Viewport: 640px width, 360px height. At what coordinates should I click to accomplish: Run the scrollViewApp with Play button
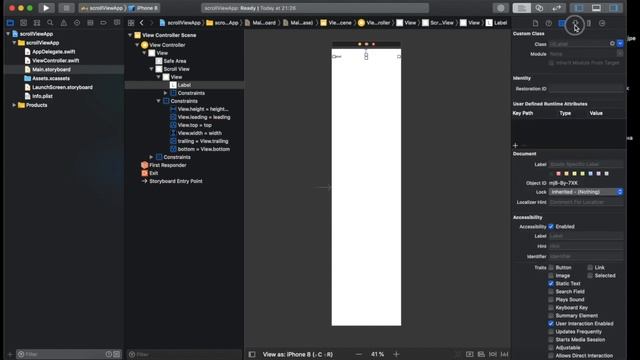pos(46,8)
